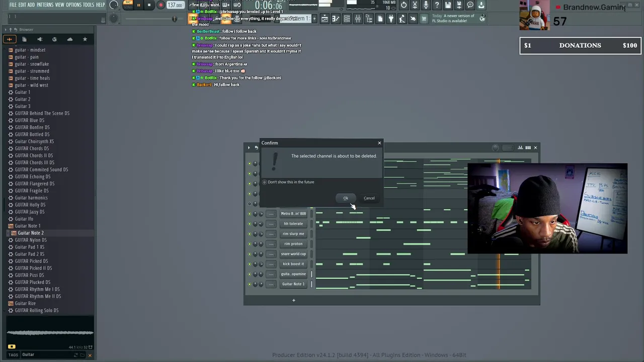The width and height of the screenshot is (644, 362).
Task: Expand the channel rack menu arrow
Action: 249,147
